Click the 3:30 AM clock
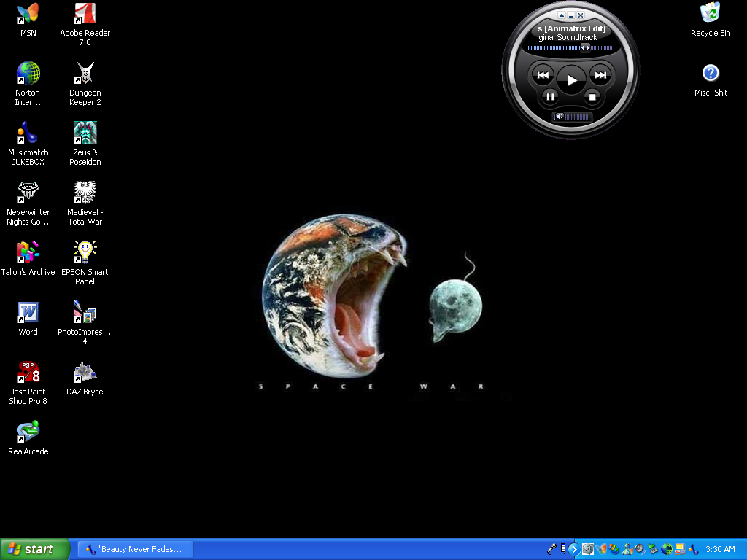This screenshot has height=560, width=747. coord(720,549)
